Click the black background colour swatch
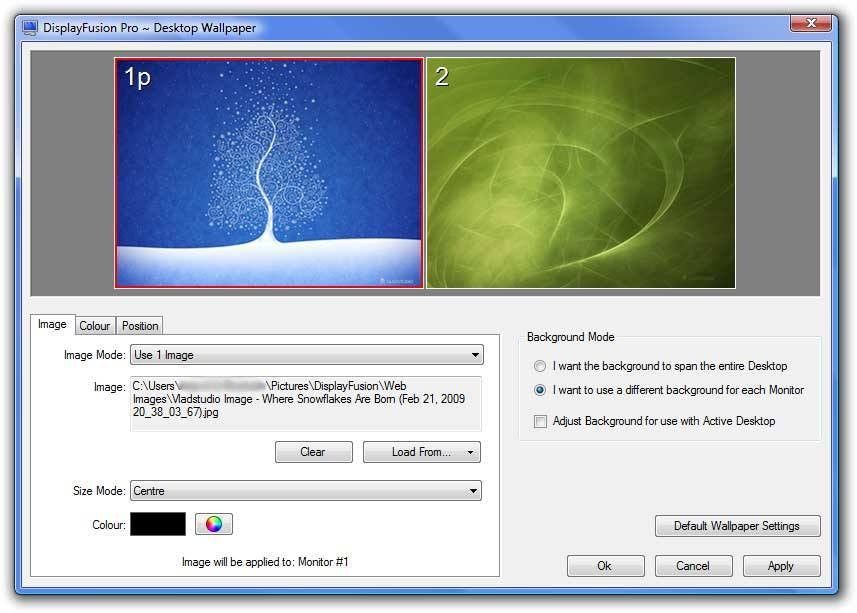 pos(156,523)
